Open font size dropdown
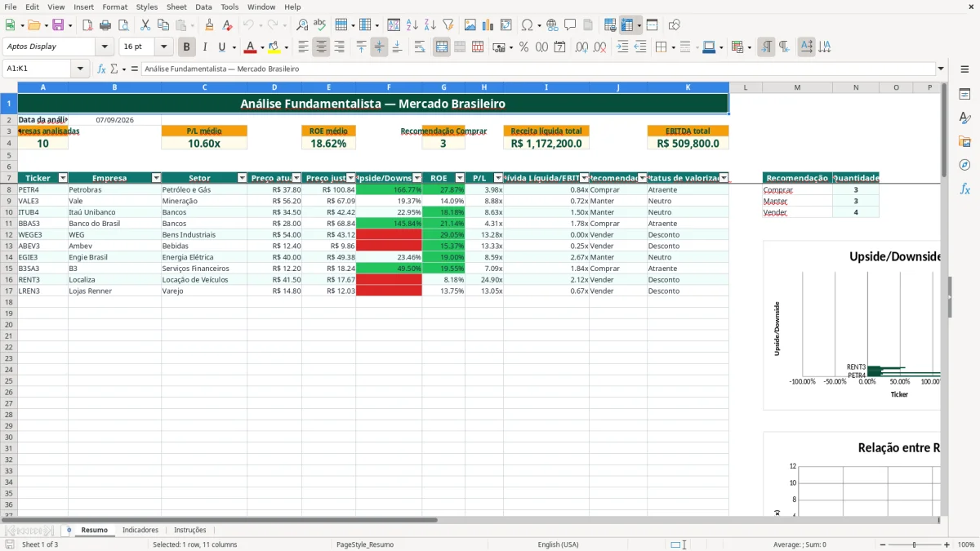 [x=164, y=47]
